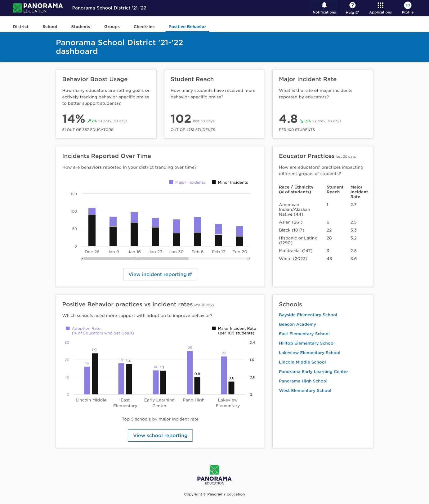This screenshot has height=504, width=429.
Task: Open the Students tab
Action: click(x=81, y=27)
